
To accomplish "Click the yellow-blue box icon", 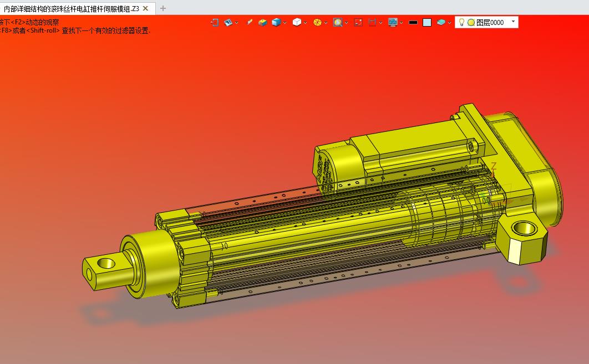I will coord(262,23).
